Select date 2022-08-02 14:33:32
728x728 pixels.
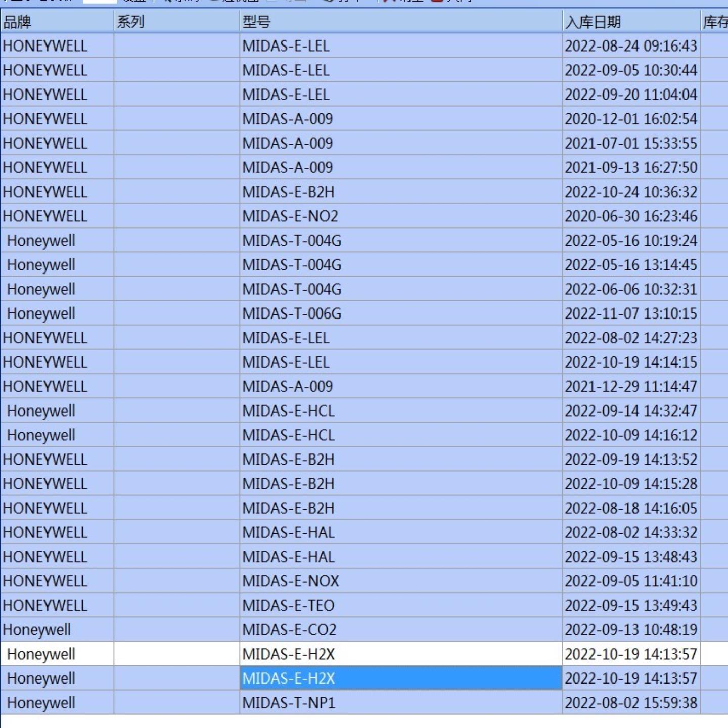pos(631,532)
